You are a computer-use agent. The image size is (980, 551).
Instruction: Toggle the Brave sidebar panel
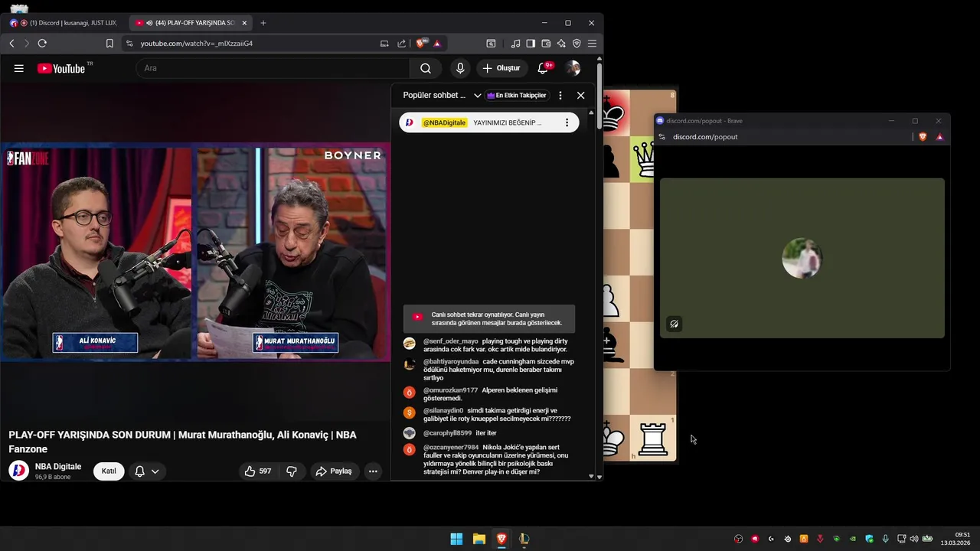click(531, 44)
